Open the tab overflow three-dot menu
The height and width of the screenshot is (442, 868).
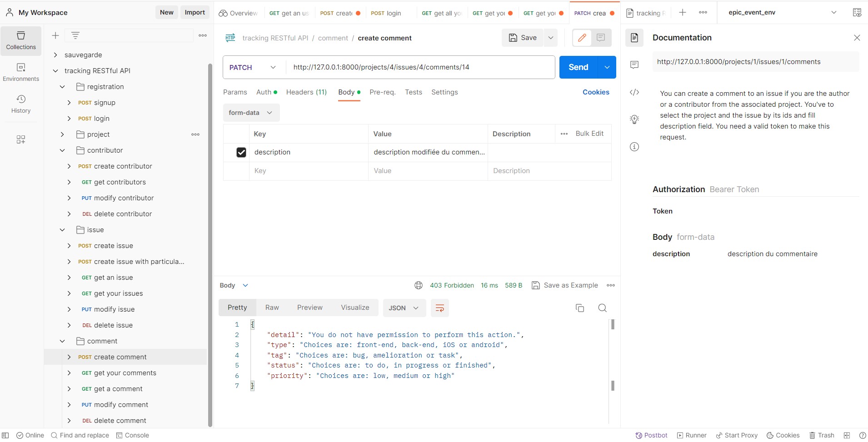[x=703, y=12]
